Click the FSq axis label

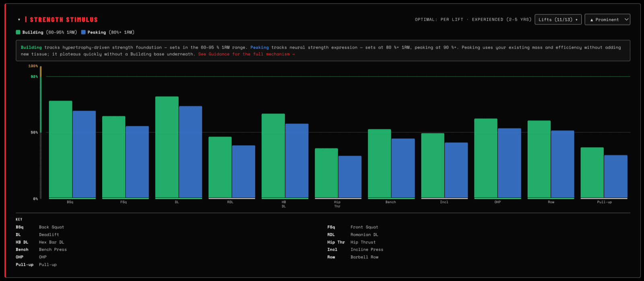(124, 202)
